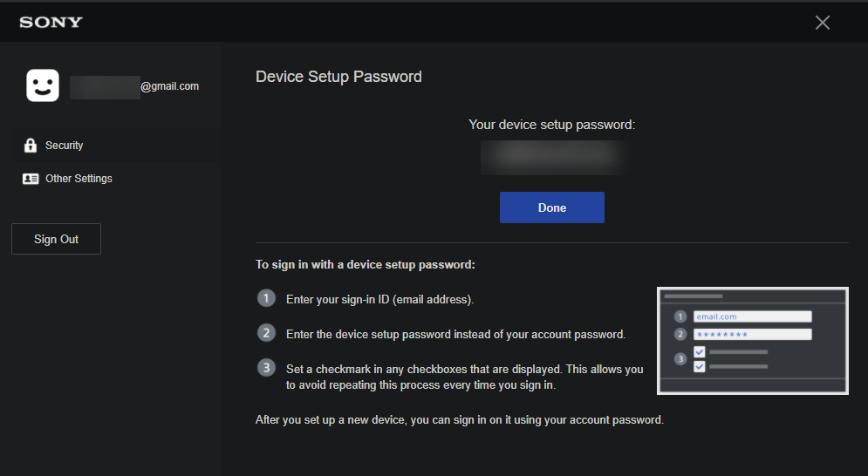Image resolution: width=868 pixels, height=476 pixels.
Task: Click the step 2 number badge
Action: [266, 333]
